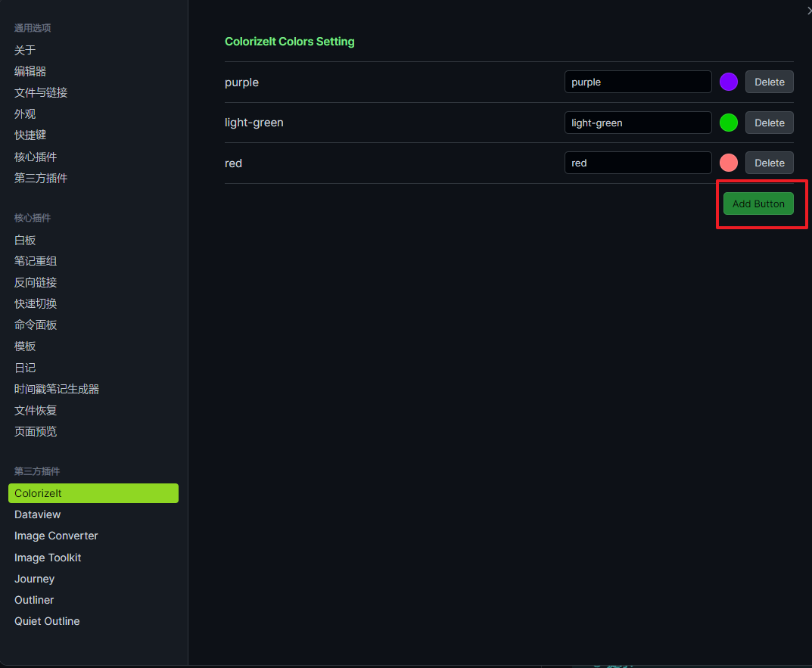812x668 pixels.
Task: Switch to Image Converter settings tab
Action: 56,536
